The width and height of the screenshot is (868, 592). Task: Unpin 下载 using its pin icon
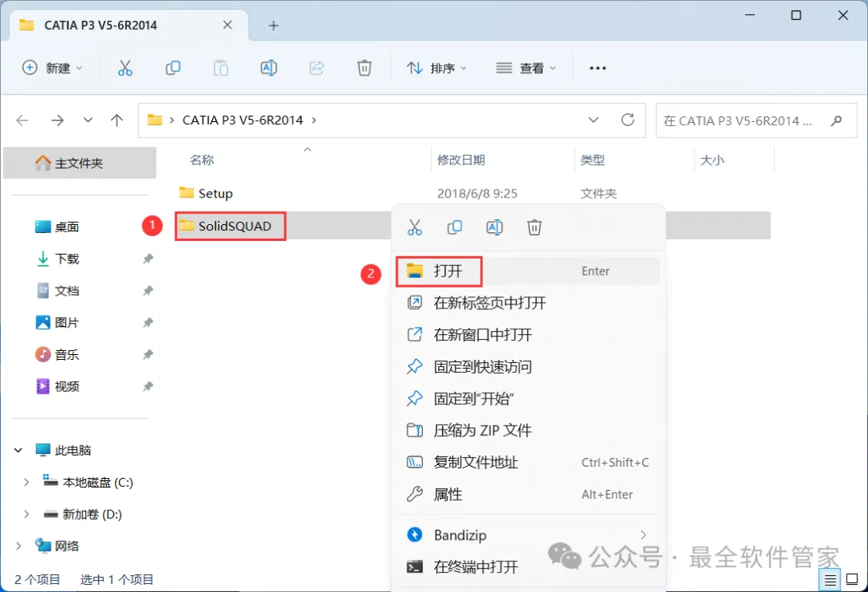click(x=148, y=259)
